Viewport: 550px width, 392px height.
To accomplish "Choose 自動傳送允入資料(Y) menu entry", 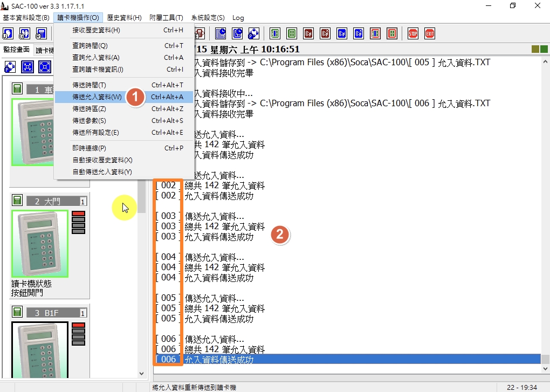I will coord(124,172).
